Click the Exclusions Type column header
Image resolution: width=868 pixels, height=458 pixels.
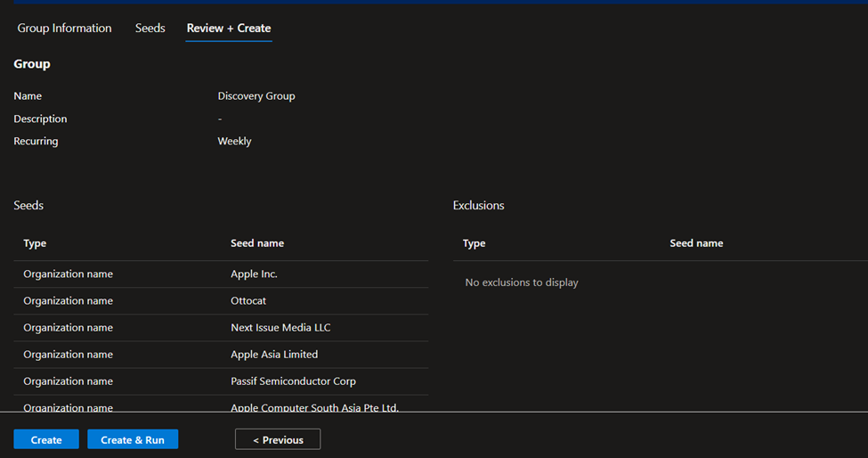475,243
